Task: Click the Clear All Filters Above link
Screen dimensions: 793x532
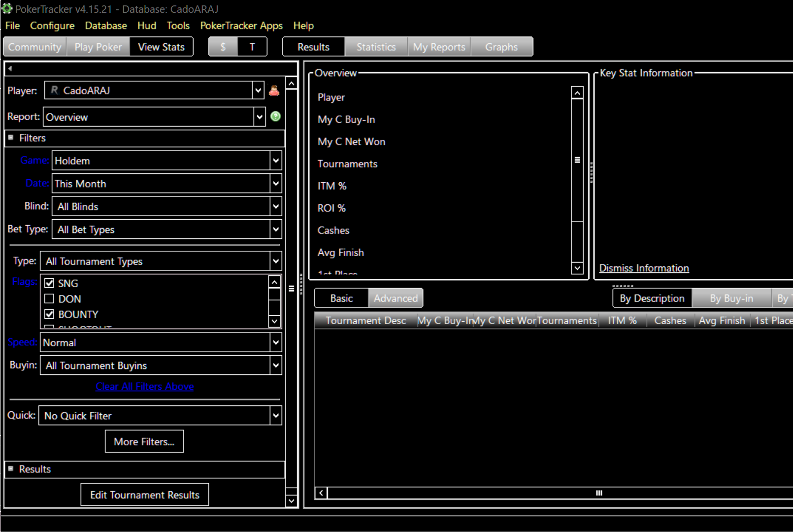Action: (x=145, y=387)
